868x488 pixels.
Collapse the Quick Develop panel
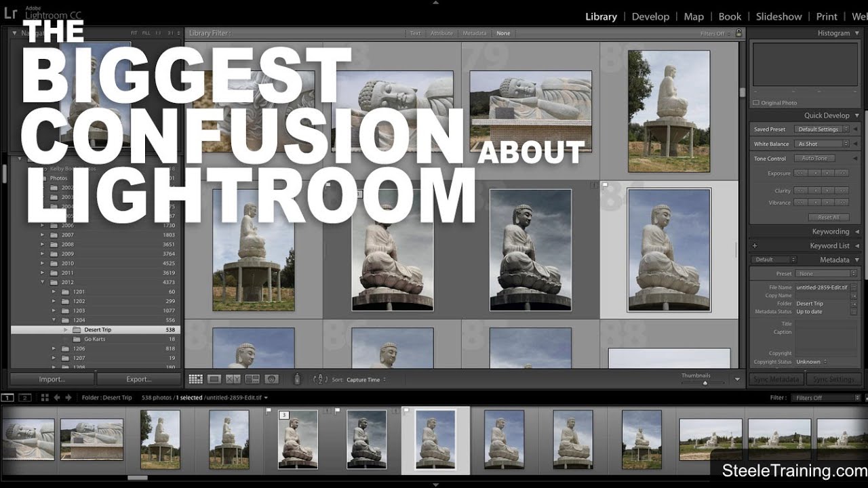[857, 115]
